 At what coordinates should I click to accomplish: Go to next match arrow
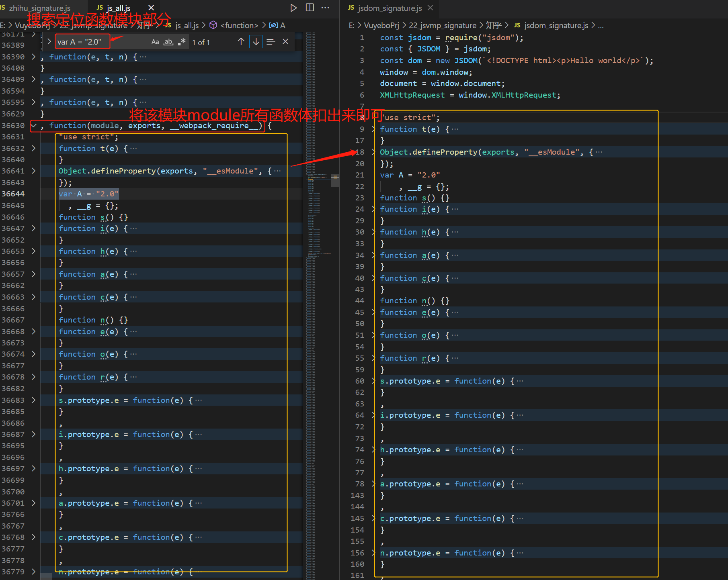coord(256,41)
